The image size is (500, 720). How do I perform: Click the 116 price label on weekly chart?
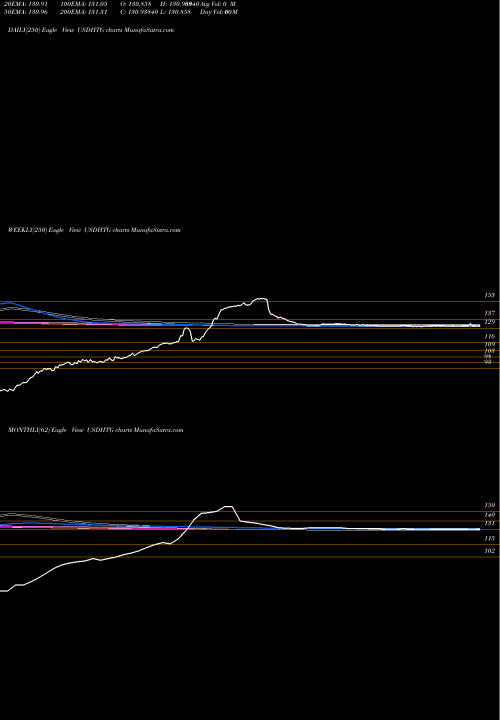489,337
